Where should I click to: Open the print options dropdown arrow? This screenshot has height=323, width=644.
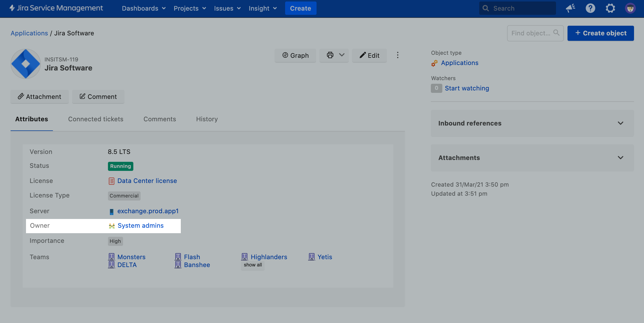(342, 55)
